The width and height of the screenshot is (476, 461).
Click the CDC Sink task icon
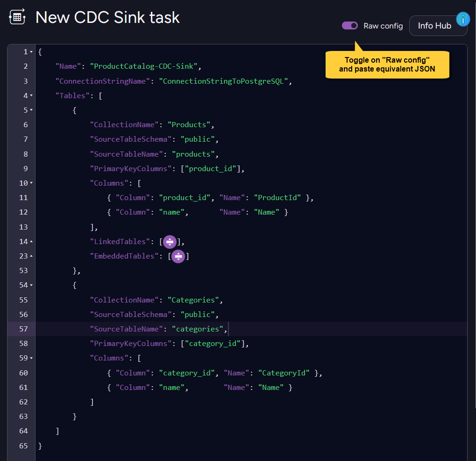click(x=17, y=17)
